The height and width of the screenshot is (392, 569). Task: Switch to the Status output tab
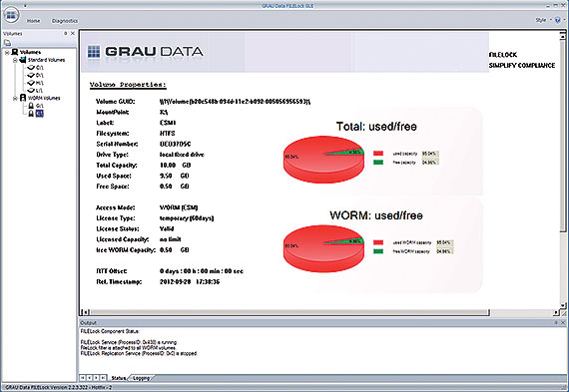click(x=119, y=378)
